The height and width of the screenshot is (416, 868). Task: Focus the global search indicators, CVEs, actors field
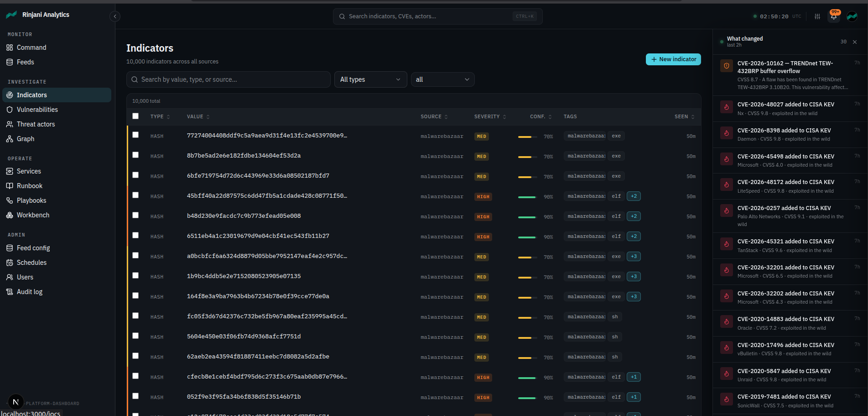(437, 16)
